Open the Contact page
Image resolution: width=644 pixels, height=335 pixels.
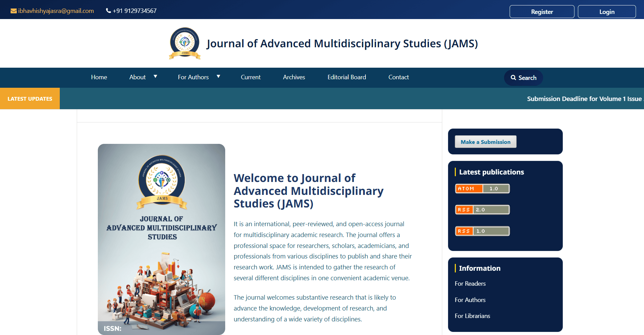click(x=398, y=77)
